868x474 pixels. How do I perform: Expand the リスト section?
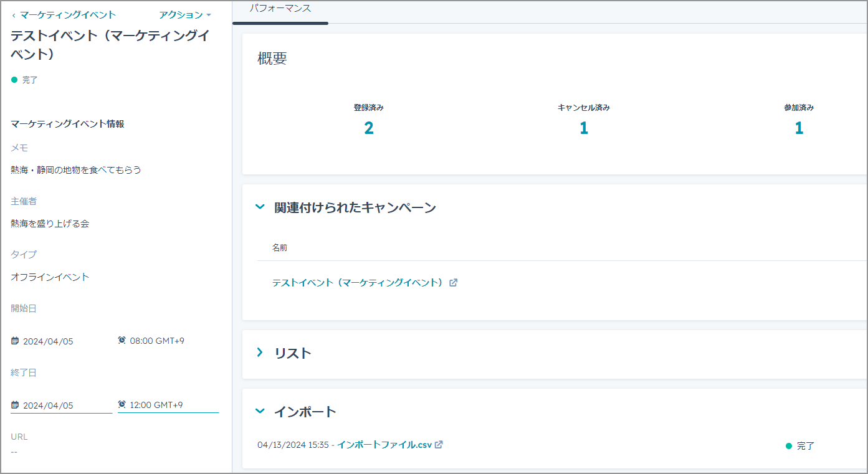[x=260, y=353]
